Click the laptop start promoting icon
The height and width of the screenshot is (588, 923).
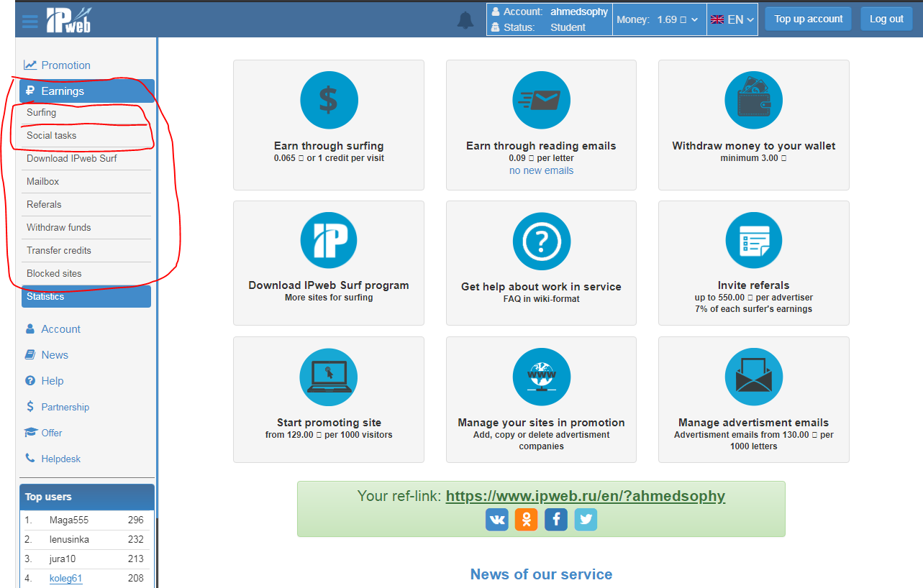tap(329, 377)
